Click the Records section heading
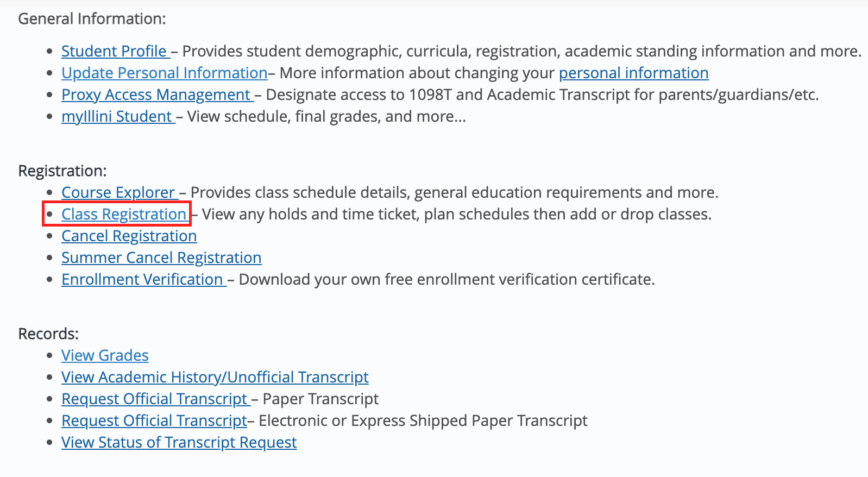This screenshot has width=868, height=477. 48,334
